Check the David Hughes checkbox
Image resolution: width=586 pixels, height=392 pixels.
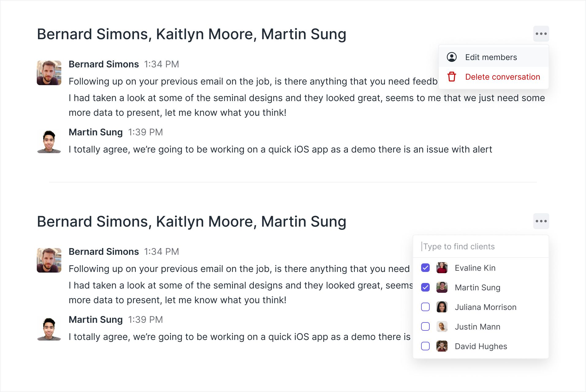click(x=425, y=346)
